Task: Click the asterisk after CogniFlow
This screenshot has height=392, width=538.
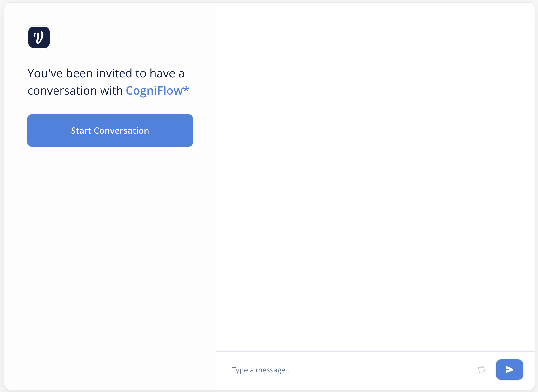Action: click(x=186, y=89)
